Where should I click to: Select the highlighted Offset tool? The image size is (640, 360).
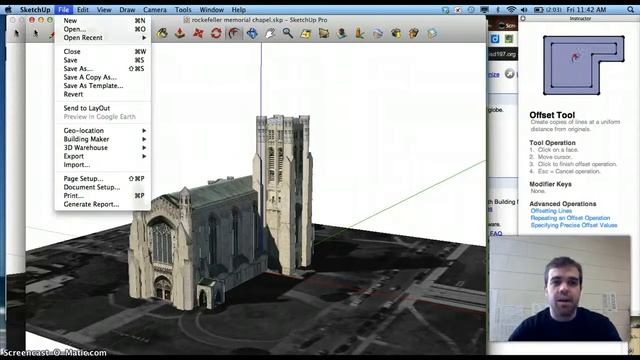pos(234,33)
